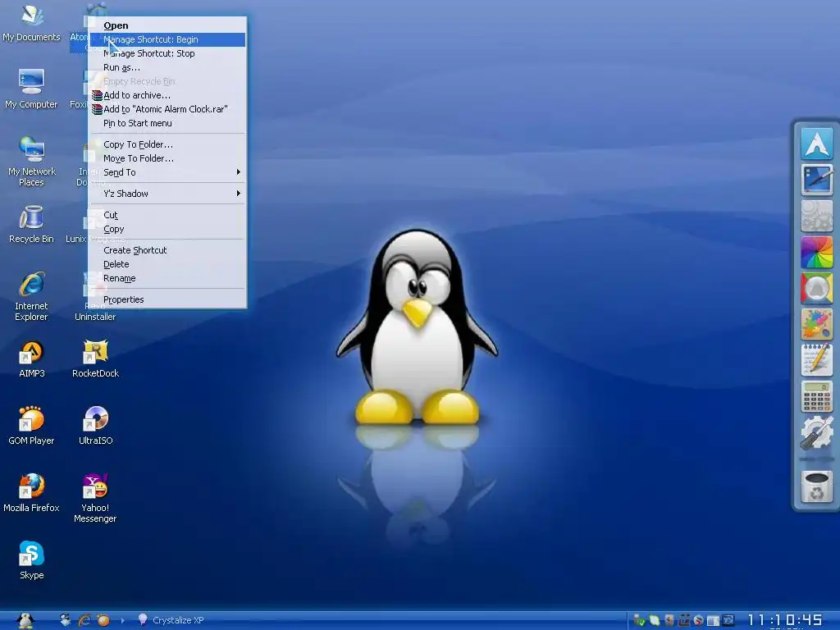Open the rainbow color wheel dock icon
Viewport: 840px width, 630px height.
(816, 252)
